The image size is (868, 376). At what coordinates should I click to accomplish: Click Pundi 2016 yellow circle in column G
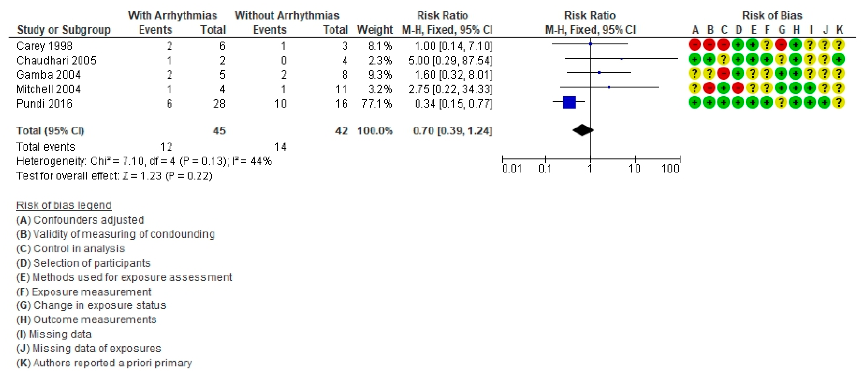pos(781,102)
